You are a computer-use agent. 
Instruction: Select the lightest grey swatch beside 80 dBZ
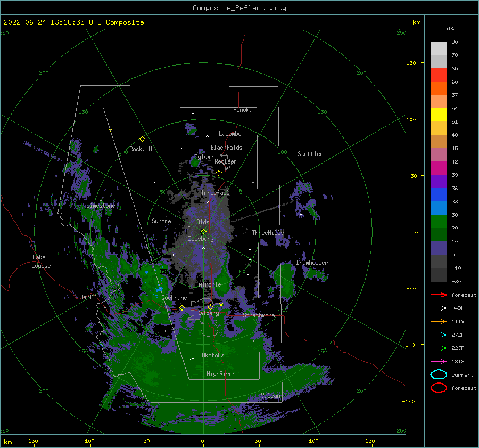(439, 48)
